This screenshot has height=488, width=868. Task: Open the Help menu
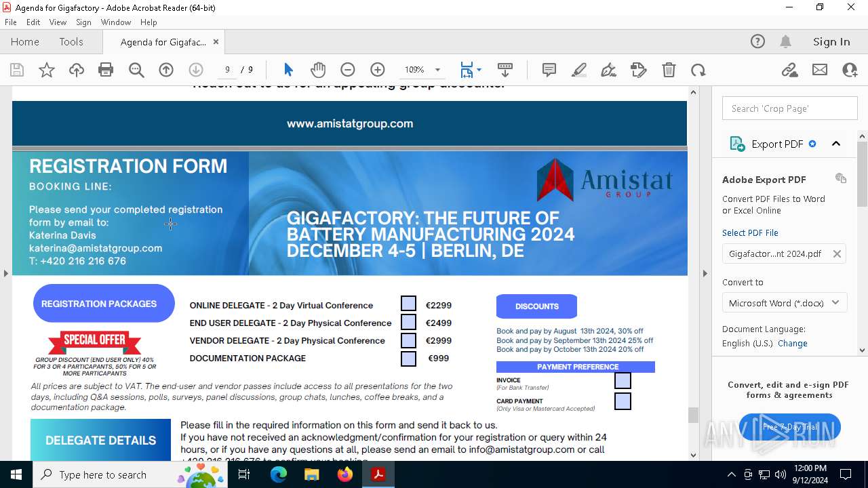pyautogui.click(x=149, y=22)
